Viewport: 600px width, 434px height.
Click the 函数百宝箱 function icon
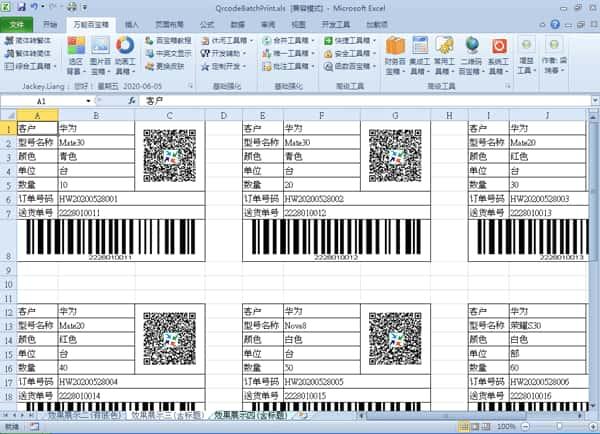click(328, 67)
